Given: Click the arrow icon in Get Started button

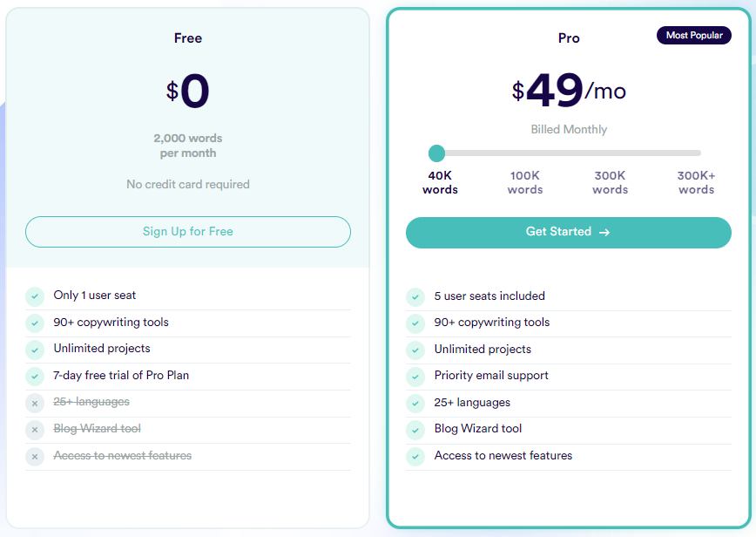Looking at the screenshot, I should tap(604, 233).
